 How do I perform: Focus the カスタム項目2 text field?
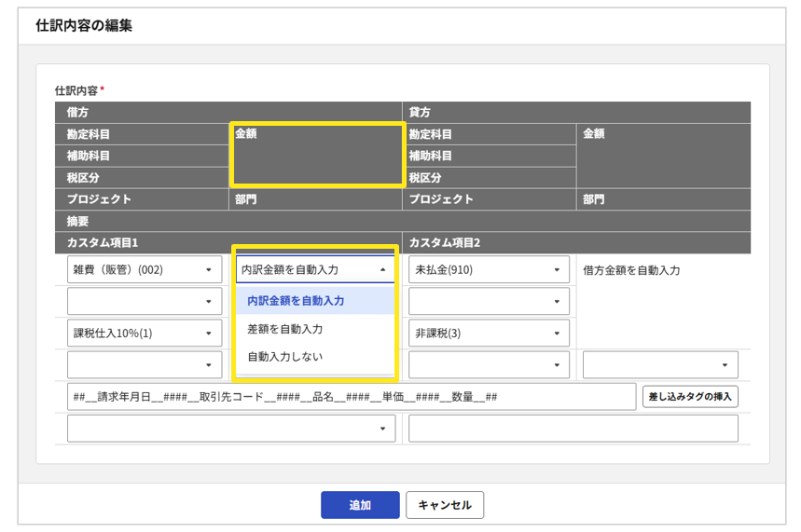pyautogui.click(x=573, y=429)
